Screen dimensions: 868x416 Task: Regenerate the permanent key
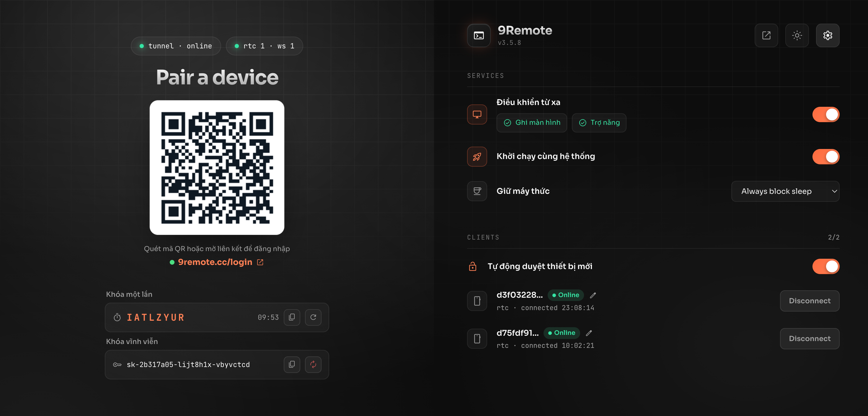coord(313,364)
